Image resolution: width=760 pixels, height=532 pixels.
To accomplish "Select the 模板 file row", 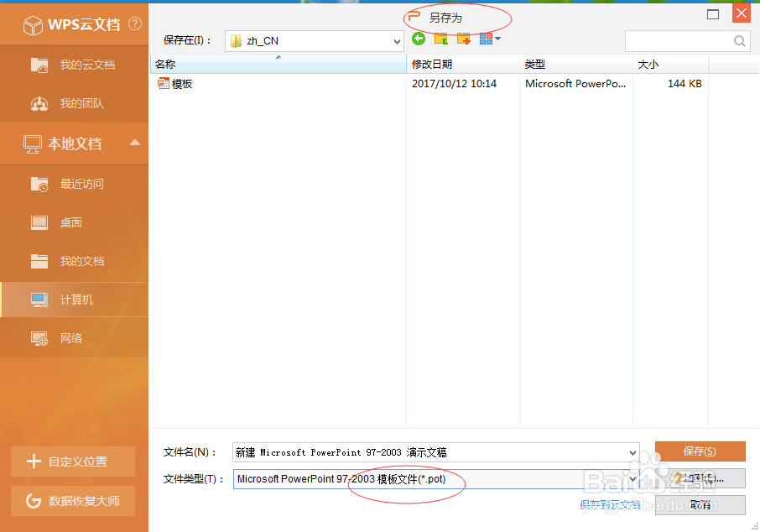I will click(x=429, y=84).
